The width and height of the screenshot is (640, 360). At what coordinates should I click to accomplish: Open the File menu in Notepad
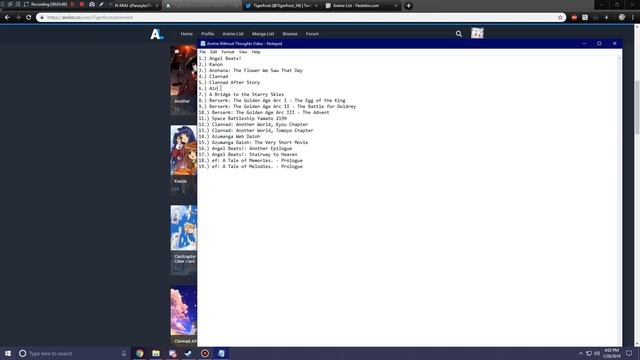[x=202, y=52]
